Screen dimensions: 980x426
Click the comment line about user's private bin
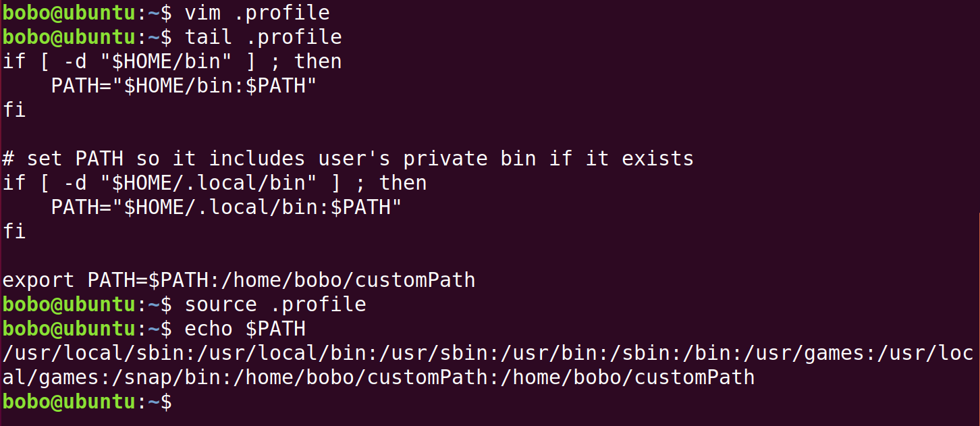tap(348, 159)
